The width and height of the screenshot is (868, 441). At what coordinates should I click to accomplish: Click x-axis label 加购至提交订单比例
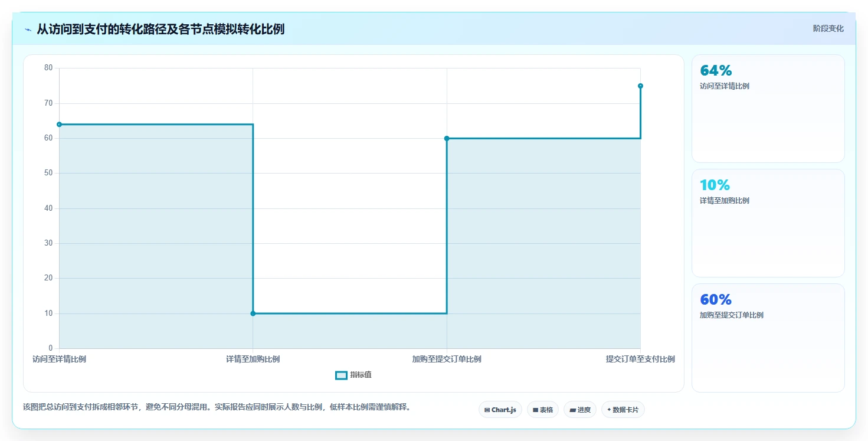447,359
